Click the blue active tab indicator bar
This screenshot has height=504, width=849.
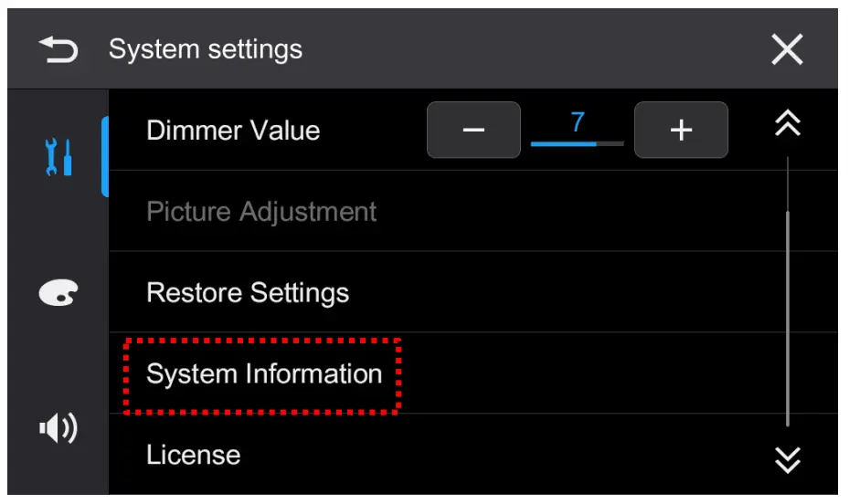(x=105, y=157)
